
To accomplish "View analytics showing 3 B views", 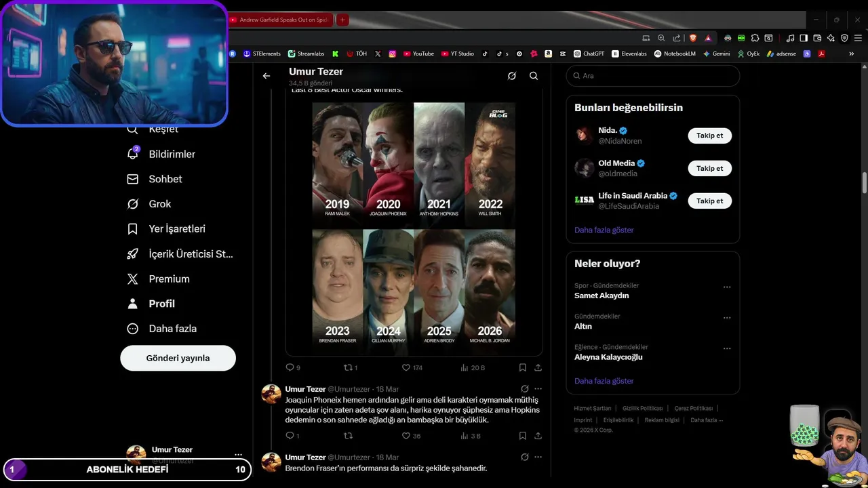I will point(471,436).
